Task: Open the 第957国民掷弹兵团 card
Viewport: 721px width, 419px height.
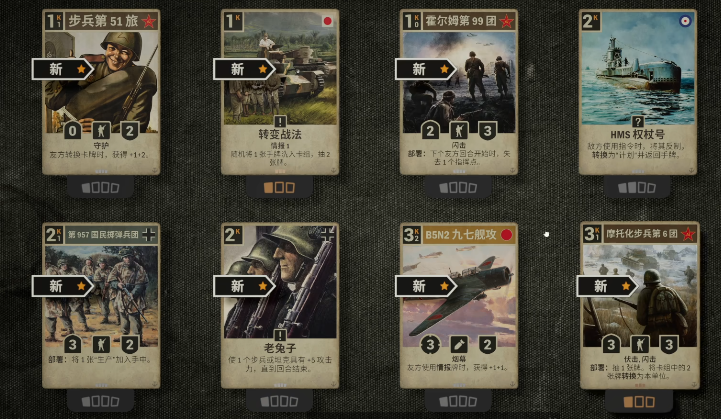Action: tap(101, 306)
